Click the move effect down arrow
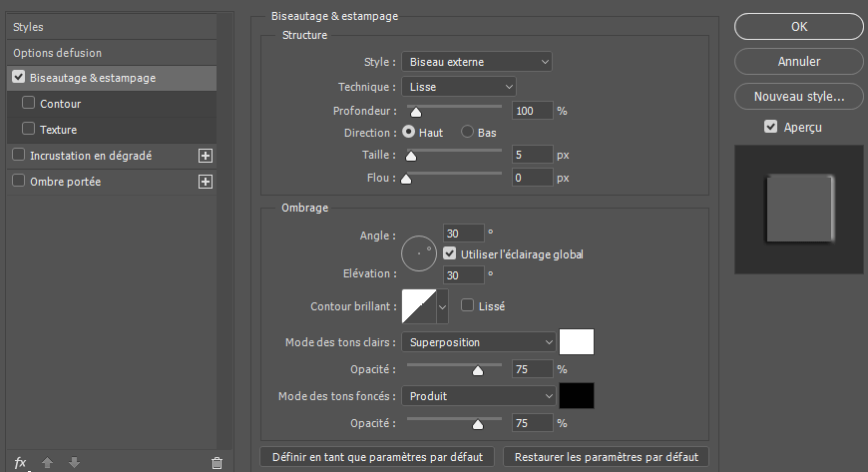This screenshot has width=868, height=472. (74, 462)
